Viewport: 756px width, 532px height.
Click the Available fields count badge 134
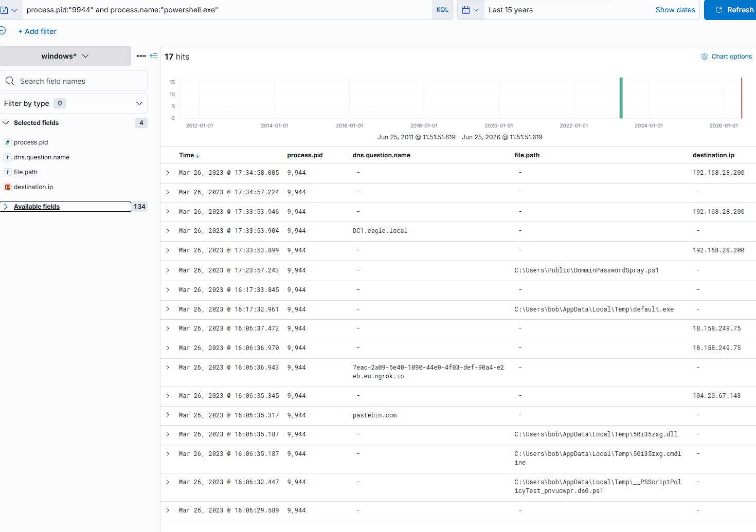click(140, 207)
